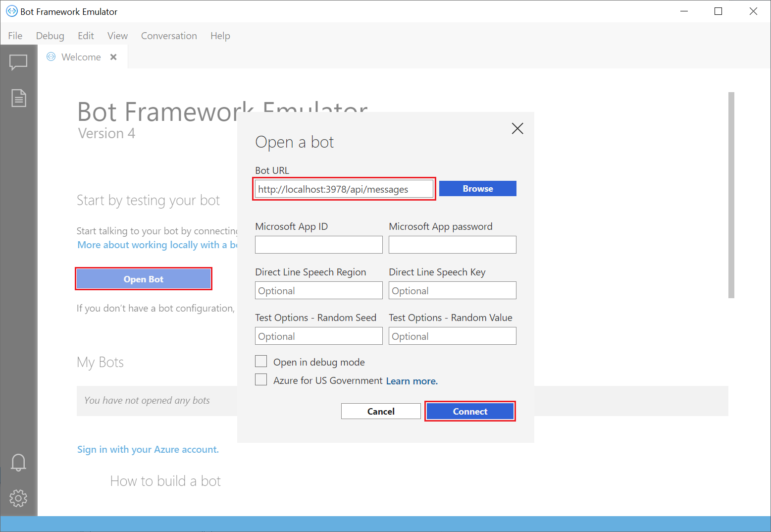Check Azure for US Government option
The height and width of the screenshot is (532, 771).
261,379
